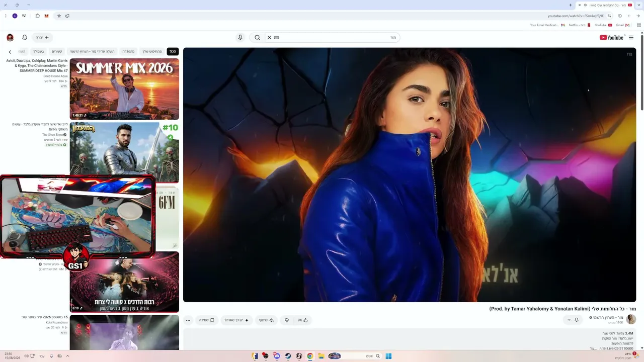The width and height of the screenshot is (644, 362).
Task: Click the שמירה save button
Action: coord(207,320)
